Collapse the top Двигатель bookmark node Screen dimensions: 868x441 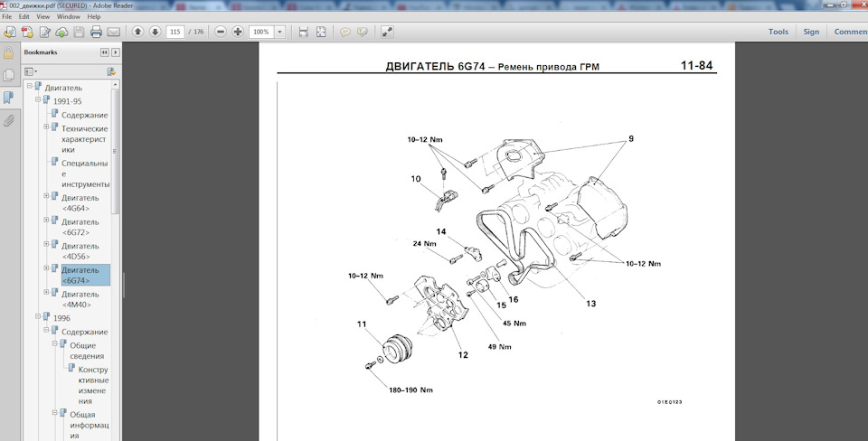point(30,87)
